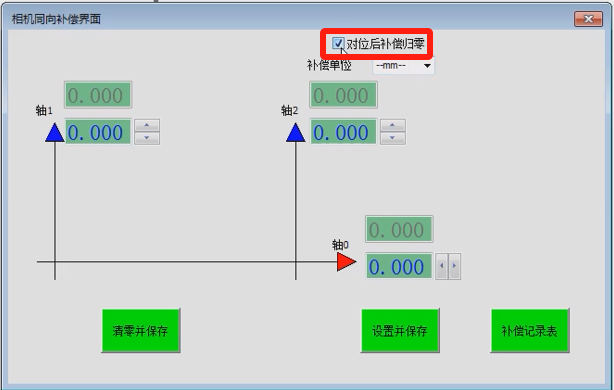Viewport: 614px width, 390px height.
Task: Toggle the 对位后补偿归零 checkbox
Action: point(338,43)
